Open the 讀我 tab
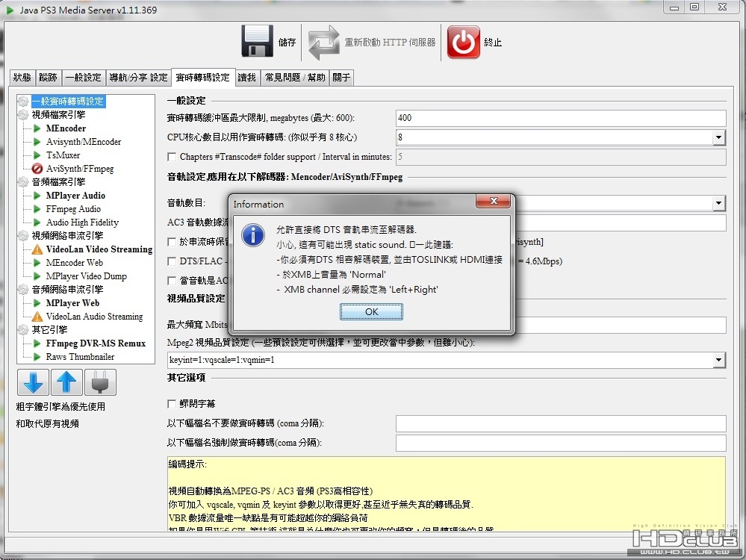 point(247,78)
